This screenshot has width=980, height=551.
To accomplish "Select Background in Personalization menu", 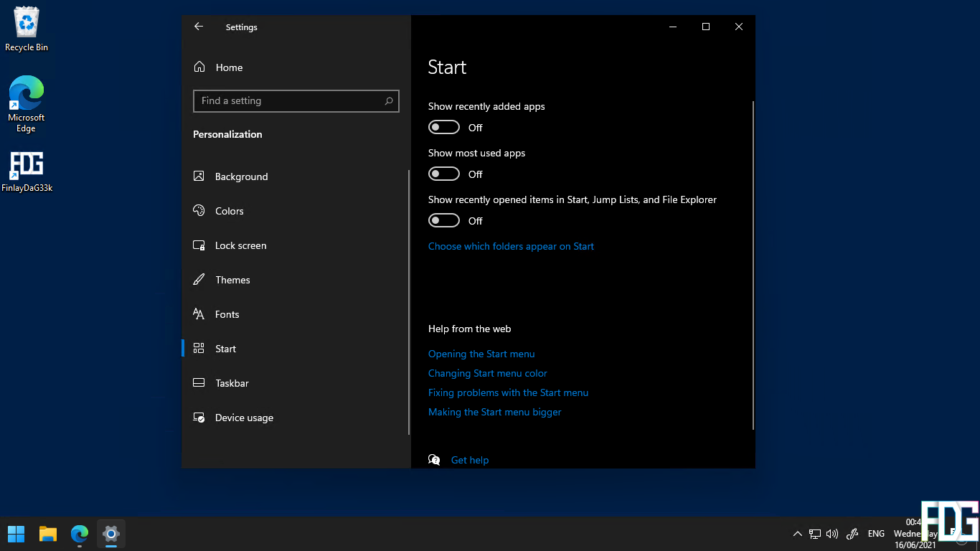I will coord(241,176).
